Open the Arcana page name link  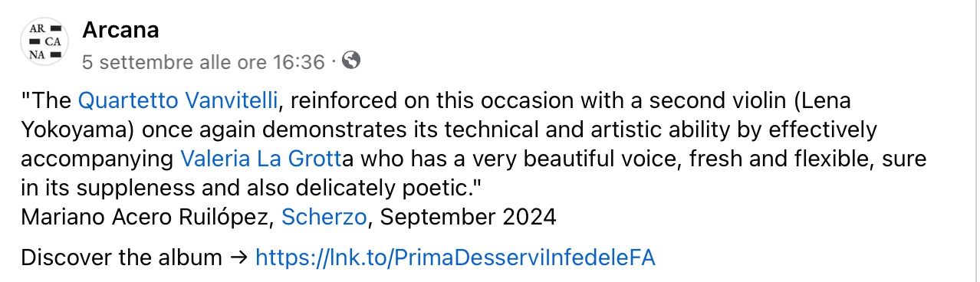click(120, 30)
